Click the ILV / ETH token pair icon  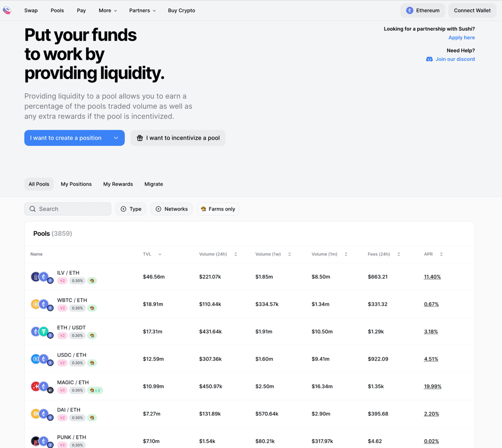pos(41,277)
